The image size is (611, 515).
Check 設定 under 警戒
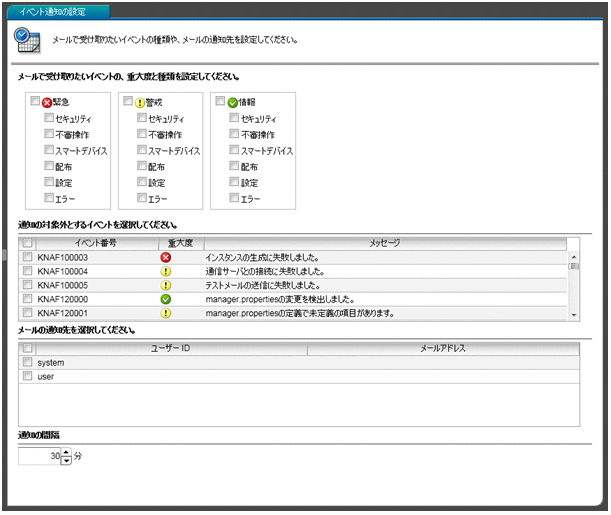click(x=142, y=182)
